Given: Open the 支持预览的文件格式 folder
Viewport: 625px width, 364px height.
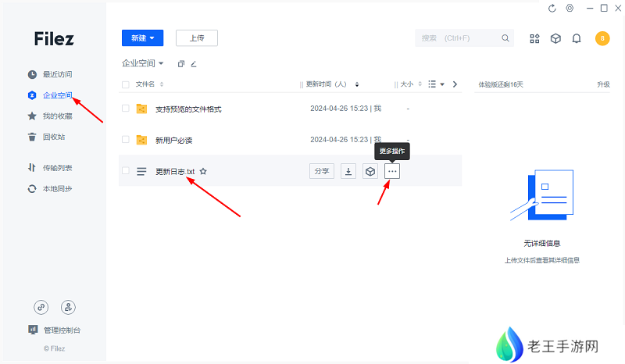Looking at the screenshot, I should [x=188, y=109].
